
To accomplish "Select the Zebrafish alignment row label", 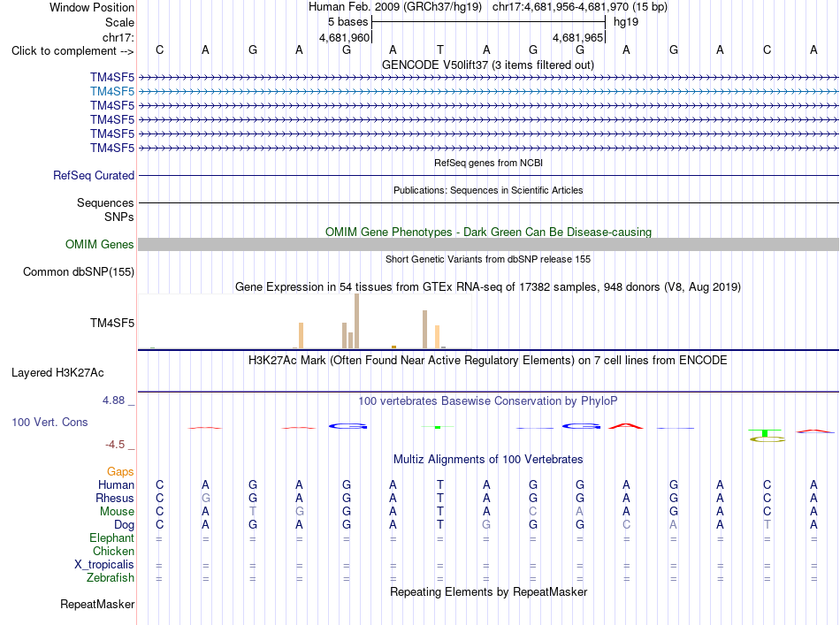I will [x=111, y=578].
